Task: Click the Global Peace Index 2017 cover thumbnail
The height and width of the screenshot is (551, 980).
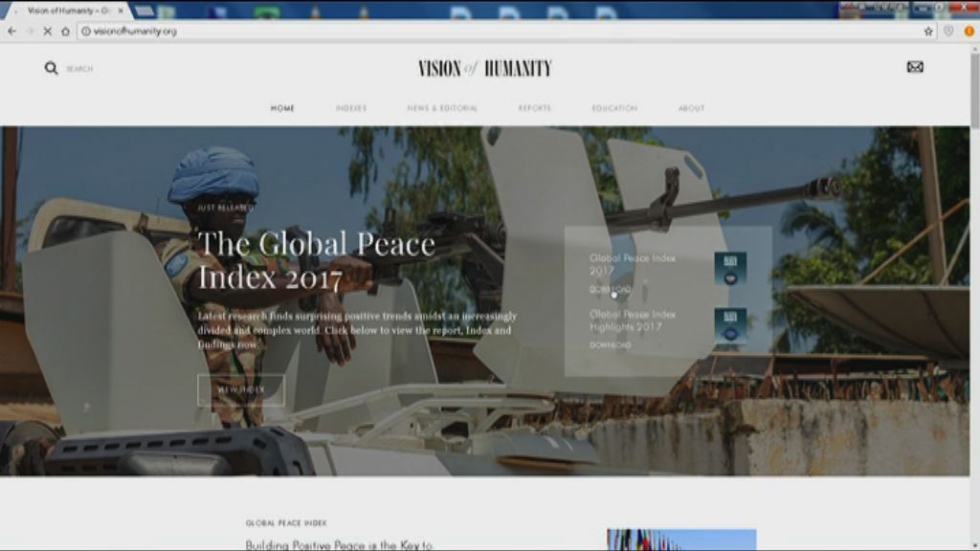Action: click(730, 269)
